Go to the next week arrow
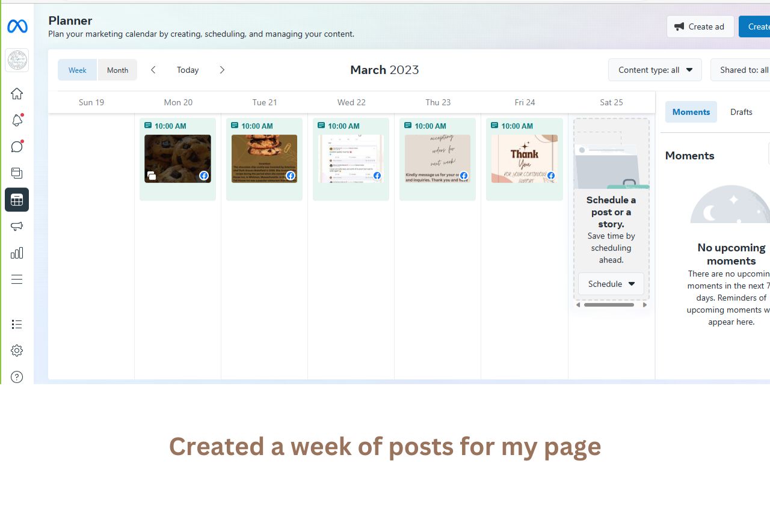Viewport: 770px width, 532px height. pos(222,70)
